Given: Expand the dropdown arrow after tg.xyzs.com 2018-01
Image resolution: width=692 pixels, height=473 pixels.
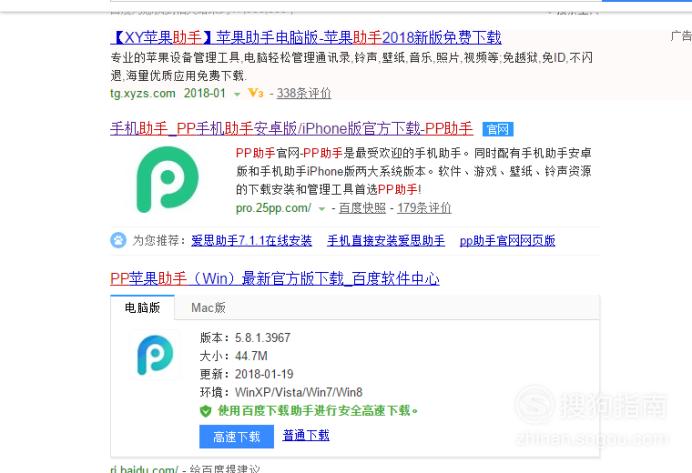Looking at the screenshot, I should [237, 94].
